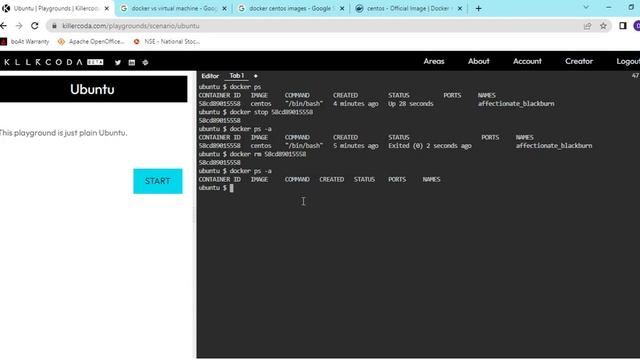Close the centos Official Image tab
Screen dimensions: 640x360
[460, 8]
